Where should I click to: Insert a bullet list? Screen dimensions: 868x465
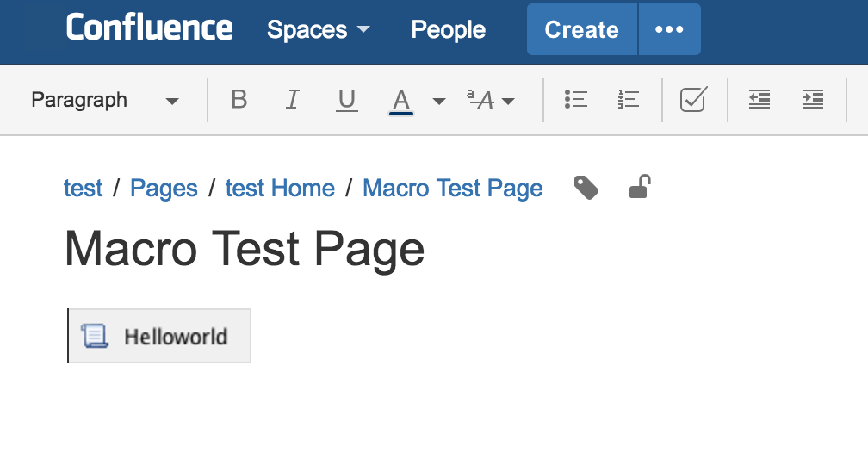(x=575, y=100)
